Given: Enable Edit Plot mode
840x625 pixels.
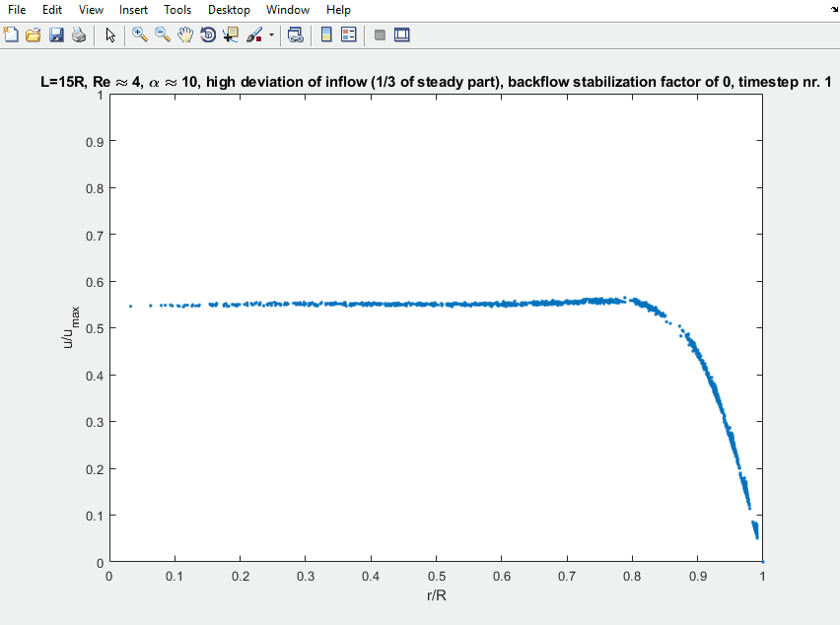Looking at the screenshot, I should [110, 34].
